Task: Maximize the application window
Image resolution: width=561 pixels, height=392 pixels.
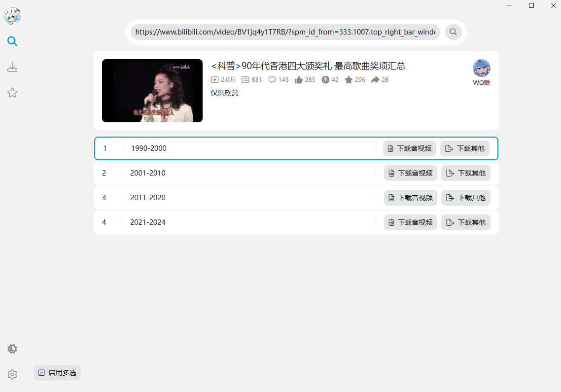Action: point(531,5)
